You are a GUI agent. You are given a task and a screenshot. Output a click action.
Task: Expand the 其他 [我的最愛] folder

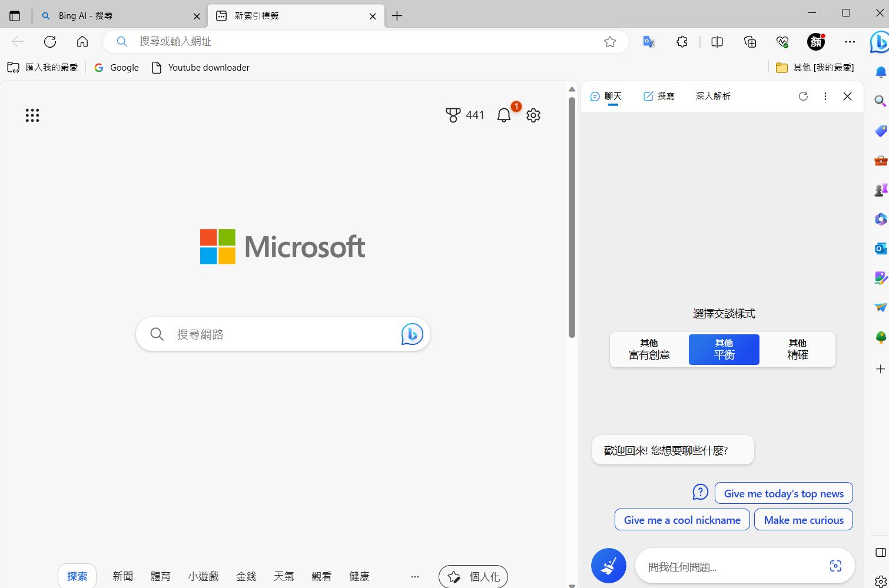pyautogui.click(x=815, y=68)
